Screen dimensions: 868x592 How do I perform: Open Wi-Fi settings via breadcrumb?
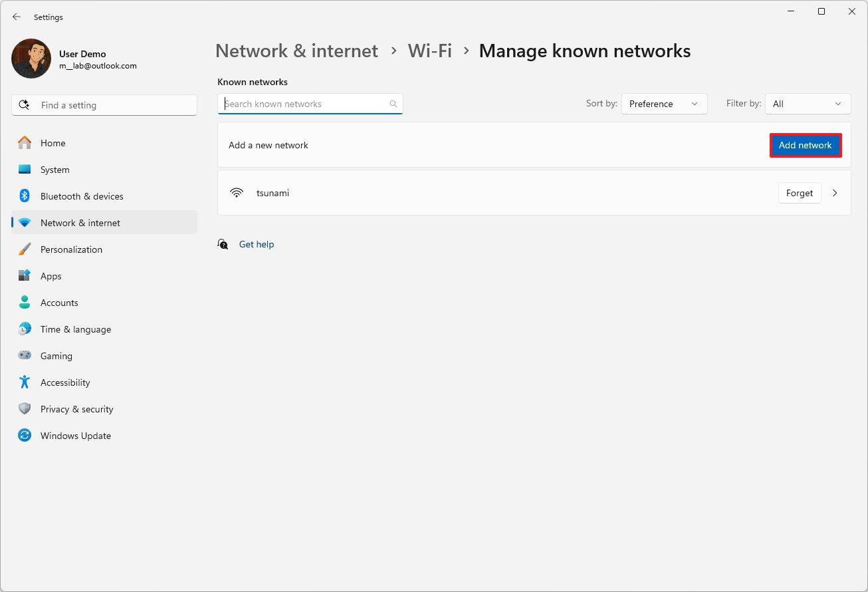click(429, 51)
